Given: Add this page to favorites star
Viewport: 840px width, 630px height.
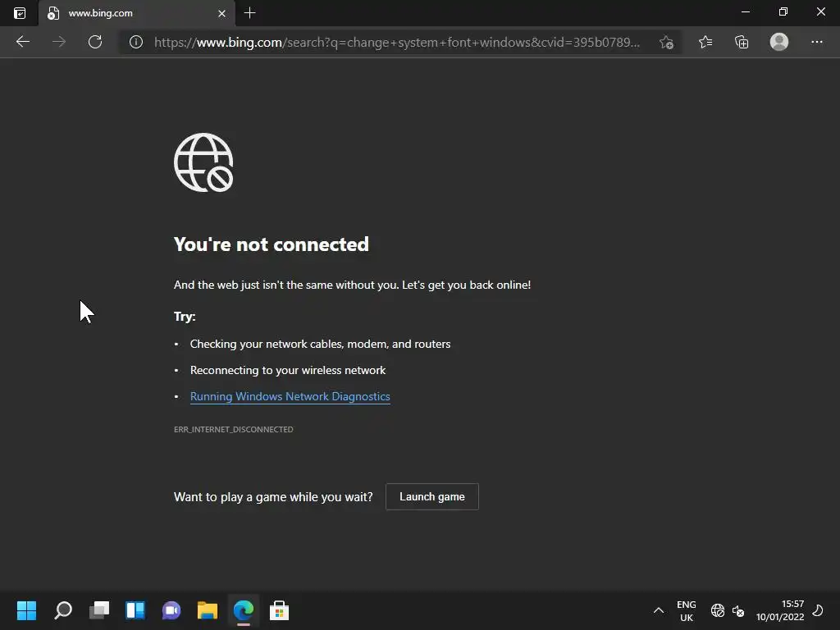Looking at the screenshot, I should pyautogui.click(x=666, y=43).
